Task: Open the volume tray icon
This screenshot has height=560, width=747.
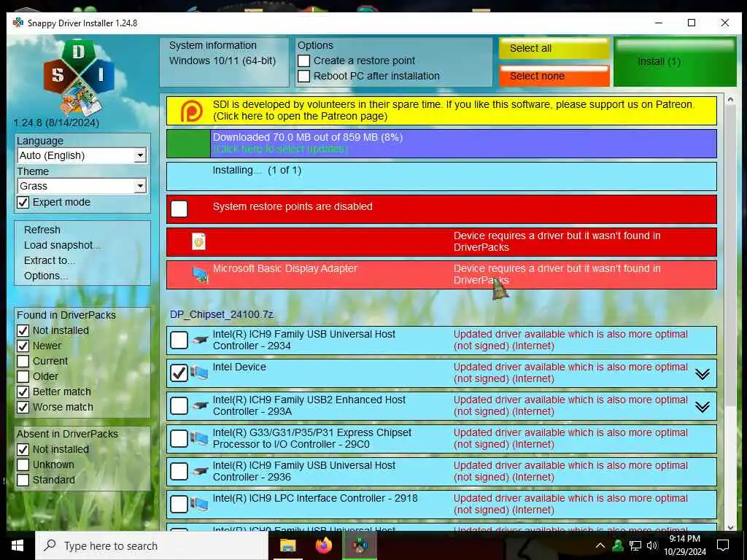Action: pos(652,545)
